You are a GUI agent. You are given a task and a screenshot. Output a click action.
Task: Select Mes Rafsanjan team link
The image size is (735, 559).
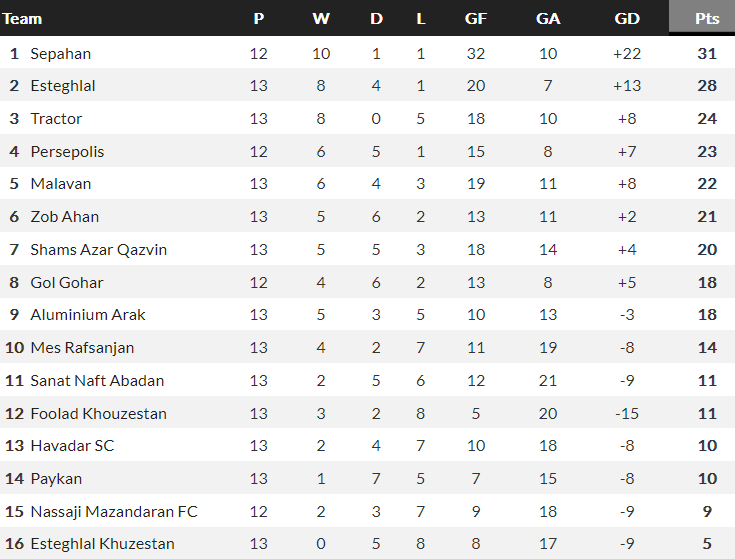82,348
